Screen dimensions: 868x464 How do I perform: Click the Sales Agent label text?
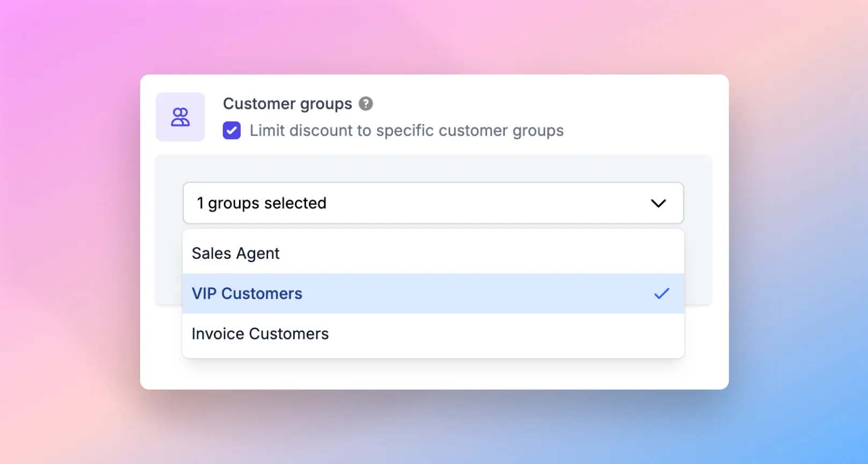[236, 253]
